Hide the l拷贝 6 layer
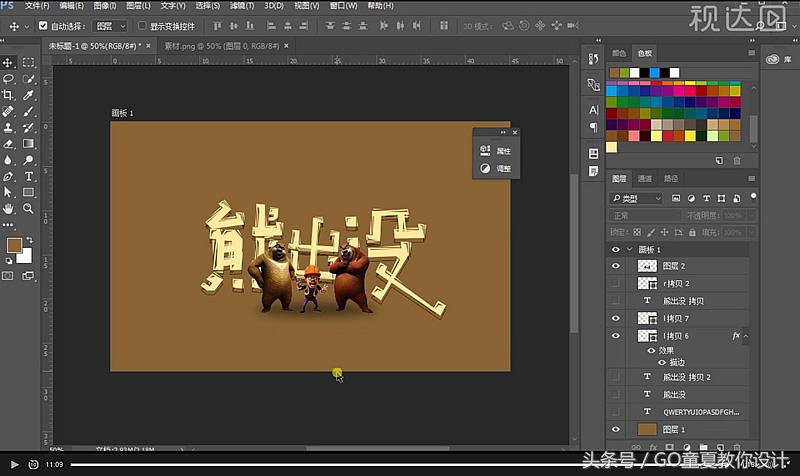The height and width of the screenshot is (476, 800). pos(616,336)
